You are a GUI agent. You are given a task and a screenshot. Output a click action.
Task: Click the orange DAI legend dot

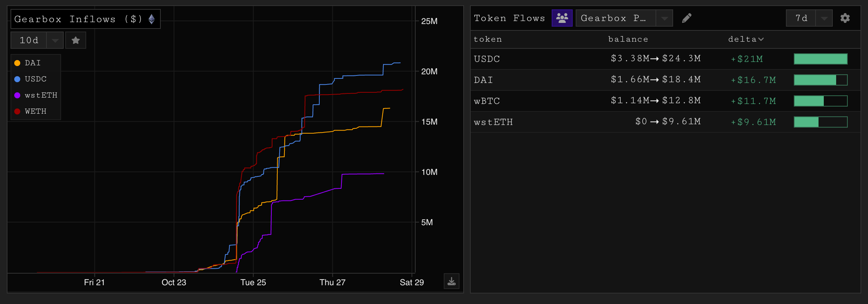click(x=17, y=63)
